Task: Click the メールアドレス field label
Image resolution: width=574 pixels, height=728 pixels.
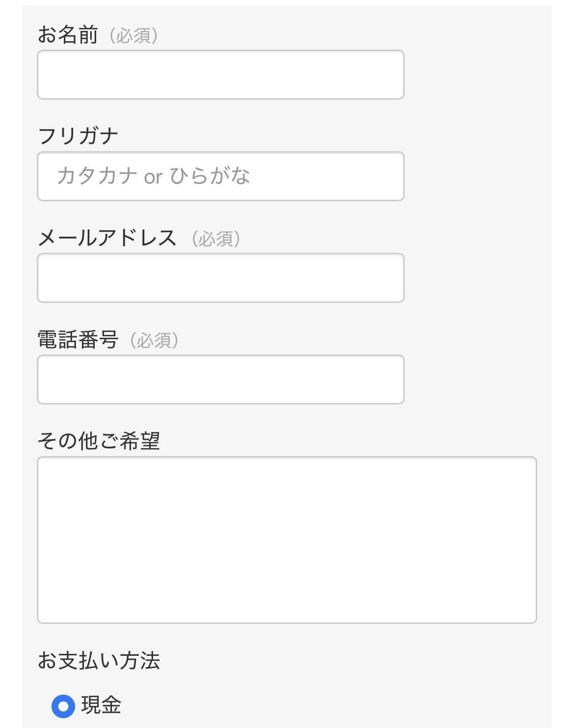Action: [107, 238]
